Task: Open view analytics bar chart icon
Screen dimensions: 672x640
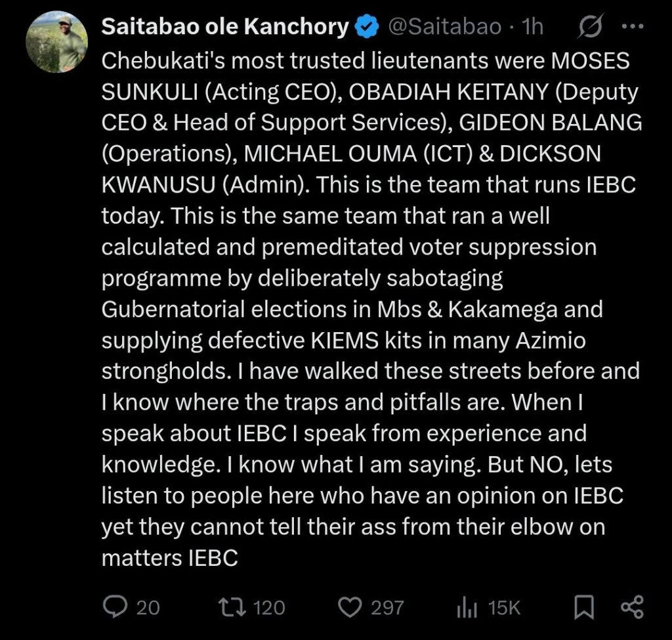Action: point(465,608)
